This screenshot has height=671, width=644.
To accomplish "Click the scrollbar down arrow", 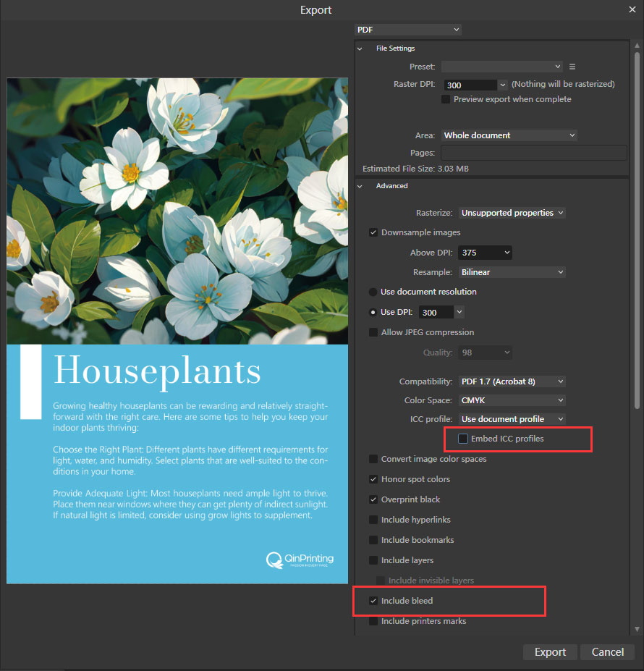I will [637, 629].
